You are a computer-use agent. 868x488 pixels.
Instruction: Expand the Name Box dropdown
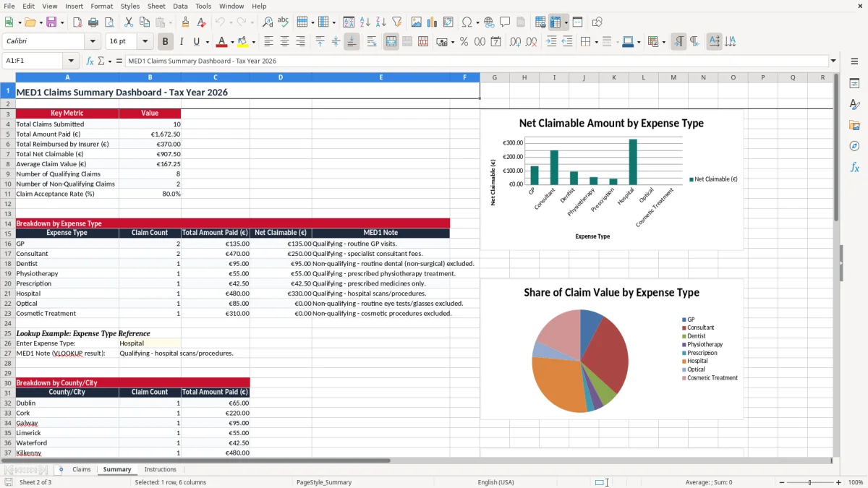[x=71, y=61]
